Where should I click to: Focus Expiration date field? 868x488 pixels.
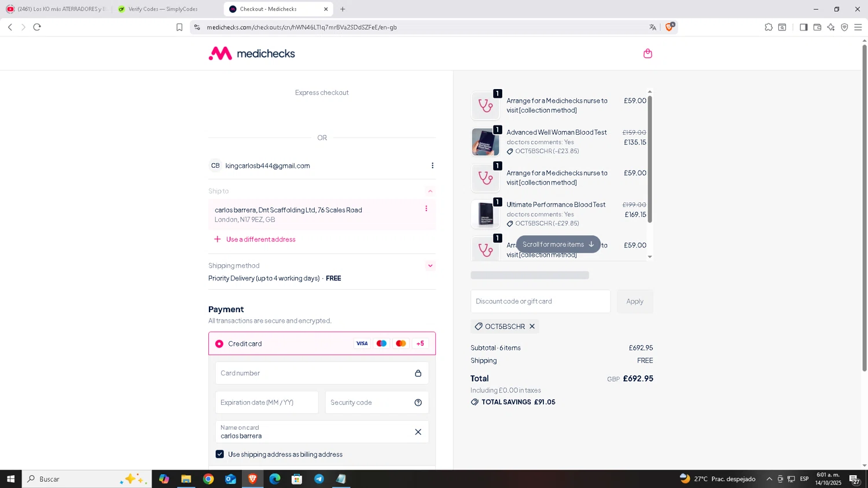coord(267,402)
